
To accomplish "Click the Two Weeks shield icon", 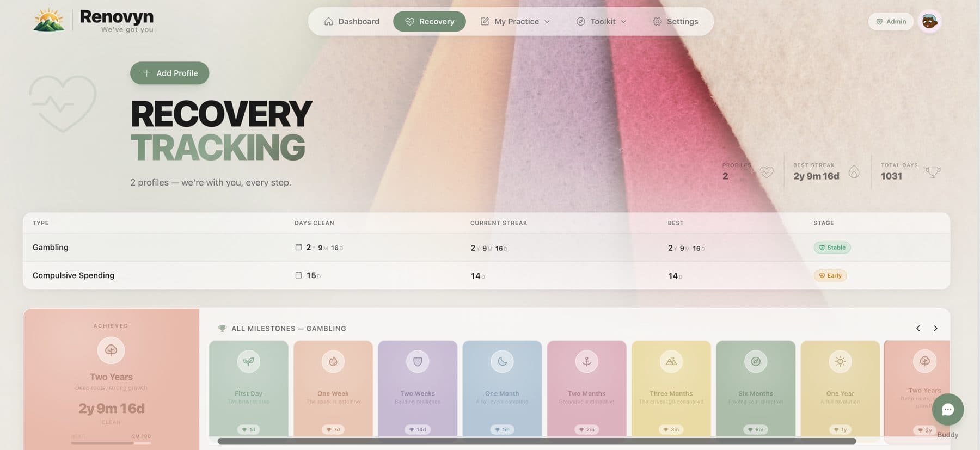I will point(418,361).
